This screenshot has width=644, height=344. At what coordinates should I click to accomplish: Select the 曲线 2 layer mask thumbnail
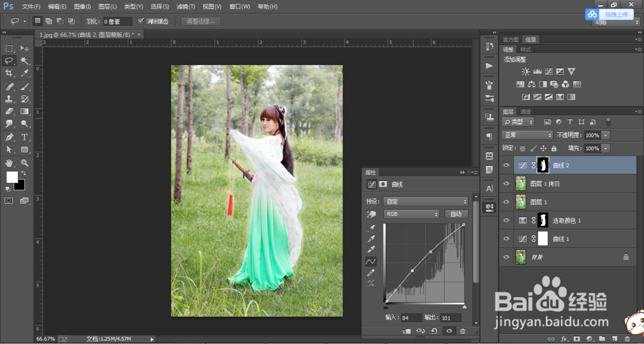click(x=544, y=165)
